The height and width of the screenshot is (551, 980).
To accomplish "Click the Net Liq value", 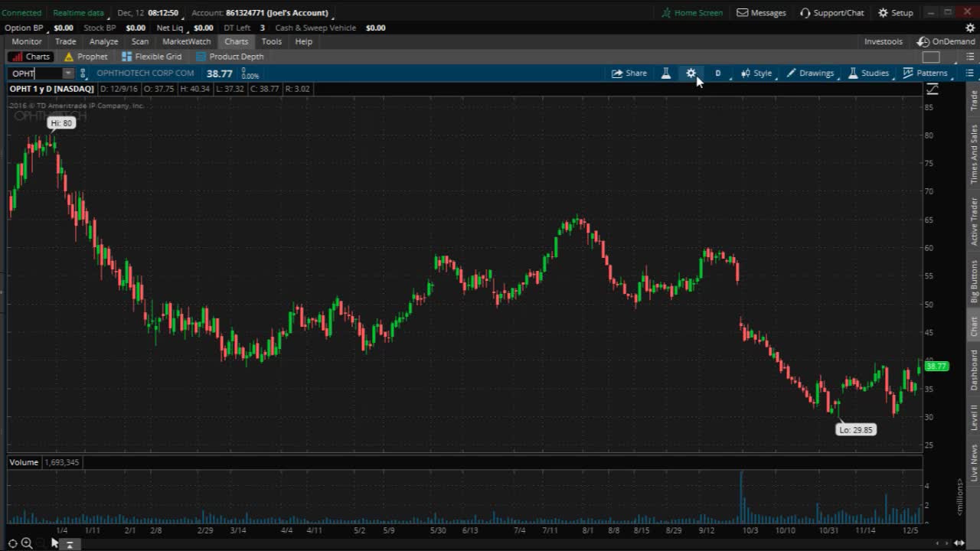I will click(x=203, y=28).
